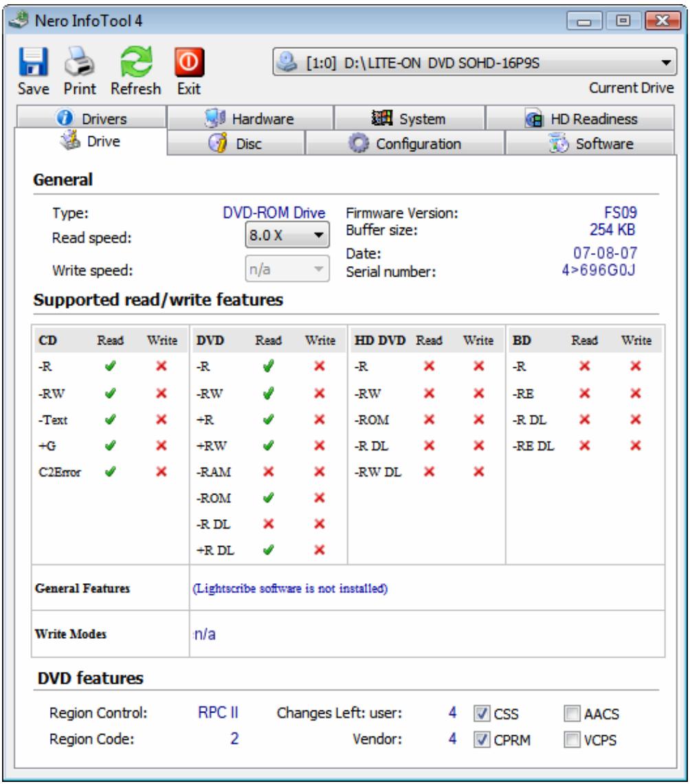Click the Exit label
This screenshot has height=784, width=690.
click(x=189, y=89)
